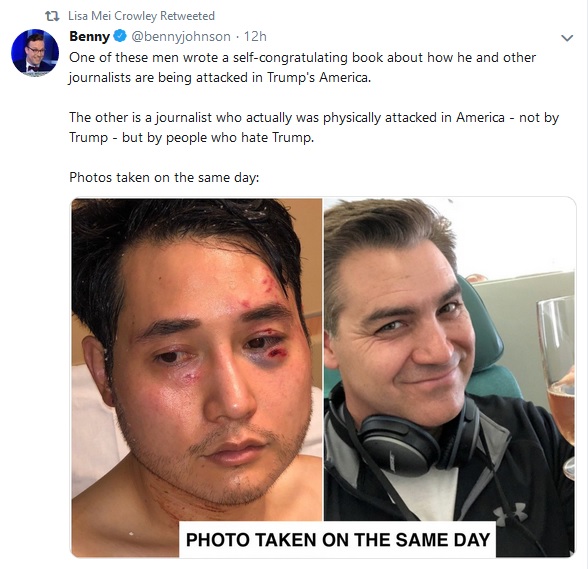The width and height of the screenshot is (588, 569).
Task: Open 'Lisa Mei Crowley Retweeted' link
Action: [141, 16]
